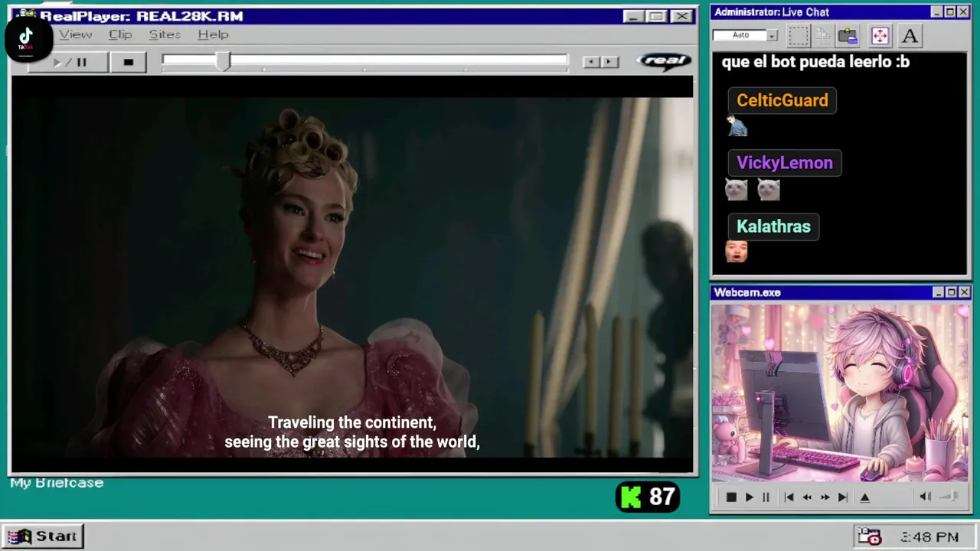Click the Real logo in RealPlayer
980x551 pixels.
point(665,61)
